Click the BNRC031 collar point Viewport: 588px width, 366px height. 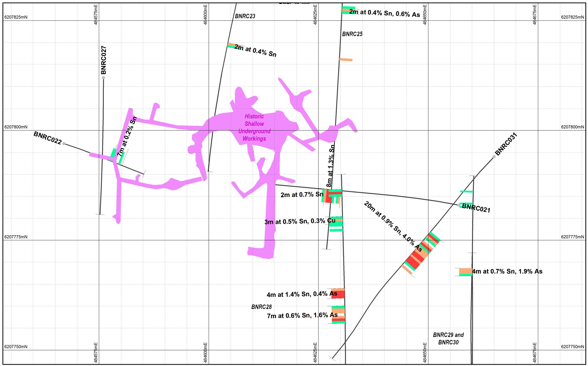point(494,157)
